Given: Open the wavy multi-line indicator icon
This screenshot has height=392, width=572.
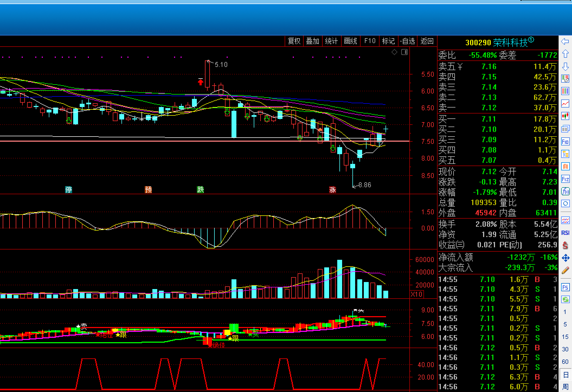Looking at the screenshot, I should click(x=565, y=221).
